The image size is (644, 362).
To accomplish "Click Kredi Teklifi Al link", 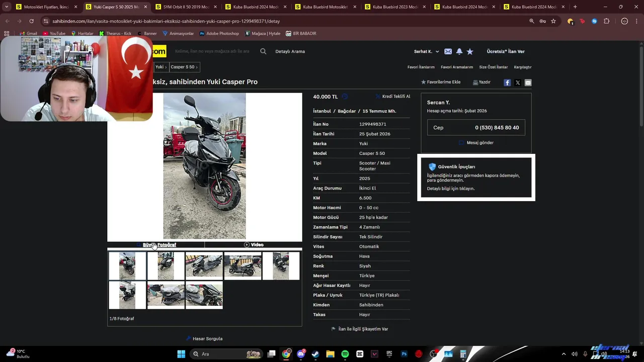I will [x=393, y=97].
